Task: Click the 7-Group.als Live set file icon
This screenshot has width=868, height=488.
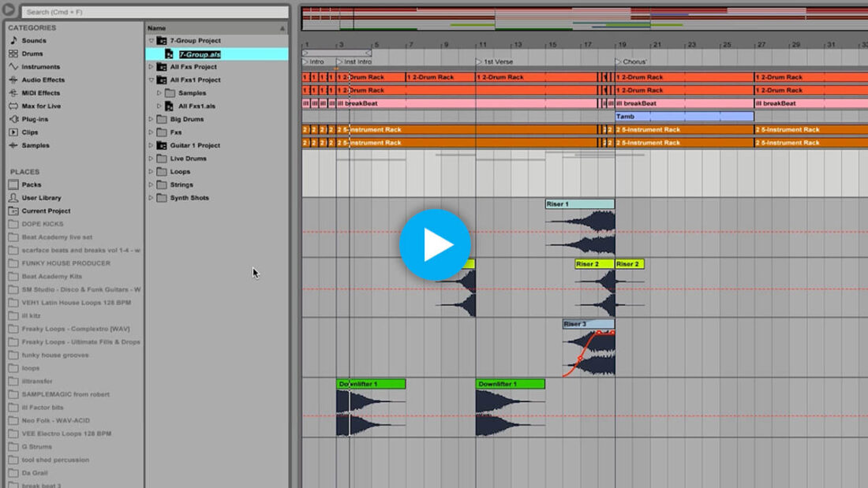Action: click(170, 54)
